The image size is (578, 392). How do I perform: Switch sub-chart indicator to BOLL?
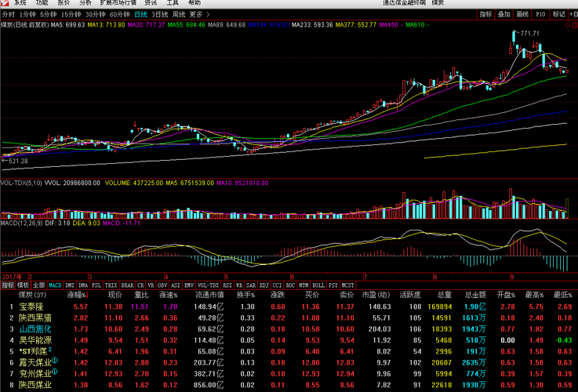click(318, 285)
